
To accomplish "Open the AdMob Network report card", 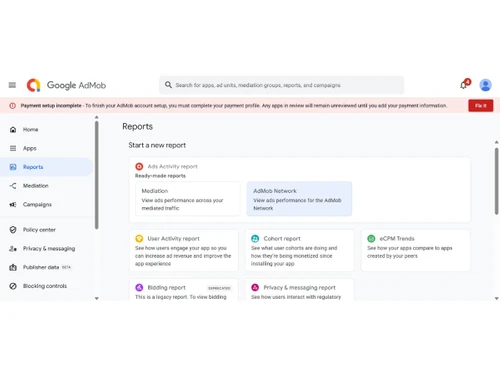I will 299,199.
